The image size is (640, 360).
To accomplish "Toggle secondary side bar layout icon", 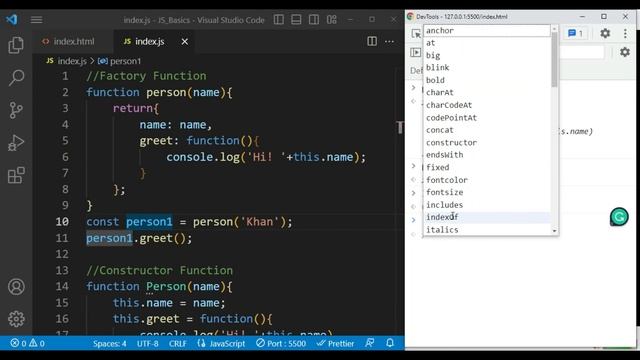I will click(314, 20).
